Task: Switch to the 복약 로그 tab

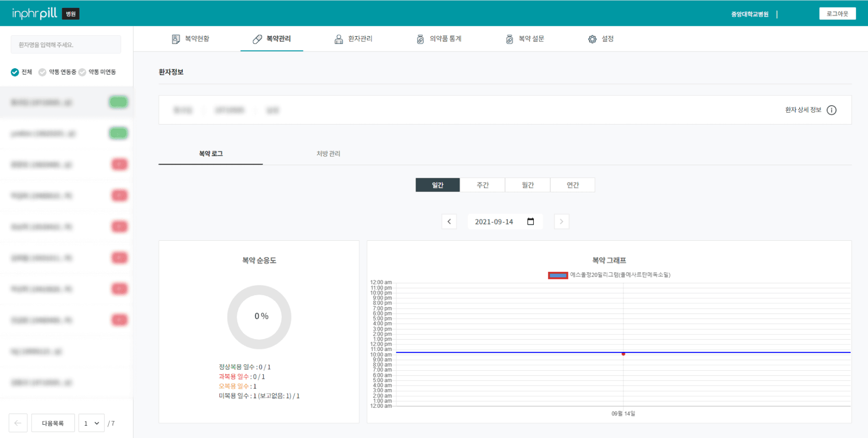Action: 211,154
